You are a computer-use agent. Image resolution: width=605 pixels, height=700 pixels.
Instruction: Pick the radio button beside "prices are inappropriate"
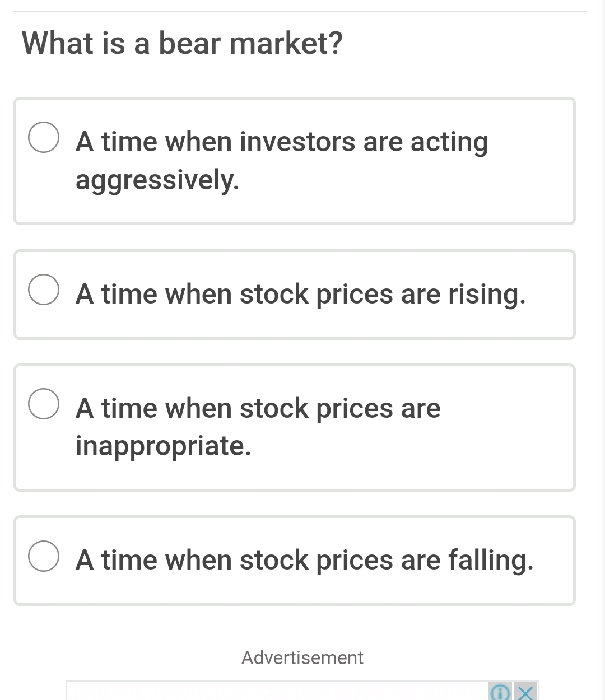[x=44, y=404]
